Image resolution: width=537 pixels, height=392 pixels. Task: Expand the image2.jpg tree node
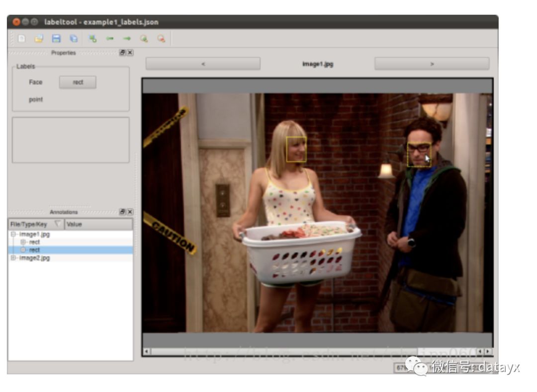click(x=13, y=258)
